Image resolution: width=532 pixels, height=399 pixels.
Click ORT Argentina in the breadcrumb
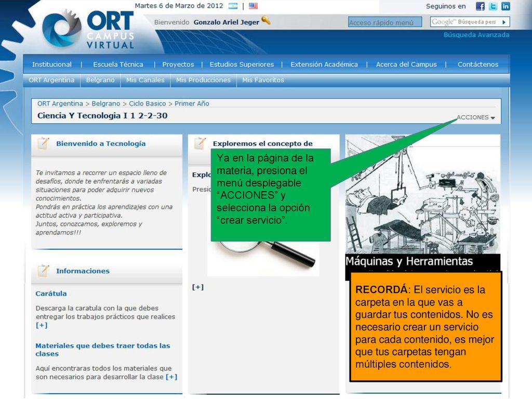(x=60, y=103)
